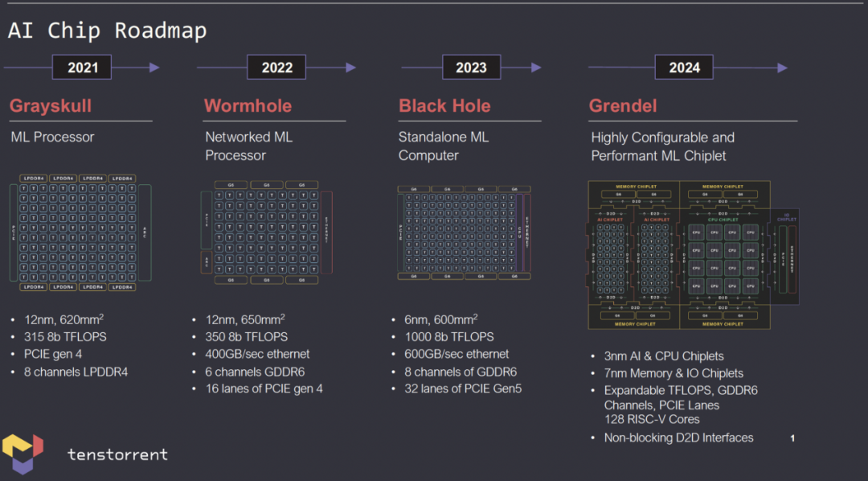Click the Standalone ML Computer subtitle
This screenshot has height=481, width=868.
point(444,146)
